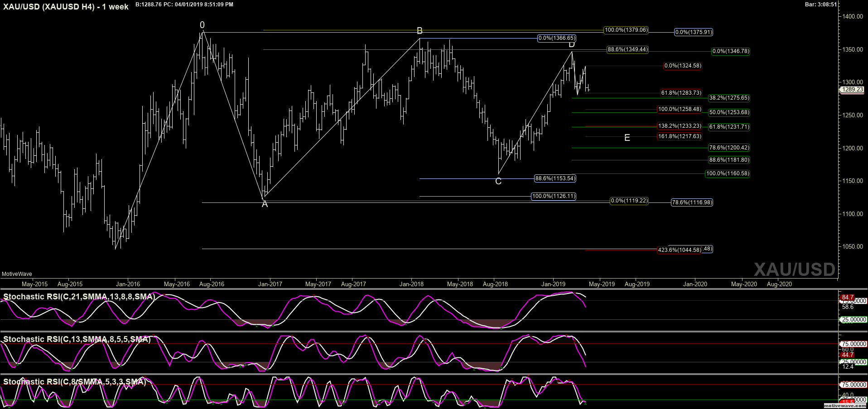The height and width of the screenshot is (409, 868).
Task: Select the 100.0%(1258.48) extension label
Action: click(x=680, y=109)
